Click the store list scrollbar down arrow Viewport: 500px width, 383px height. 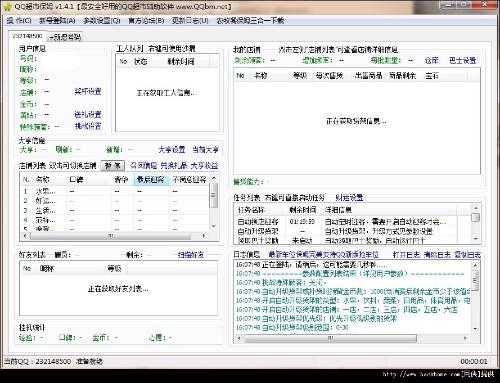click(214, 226)
